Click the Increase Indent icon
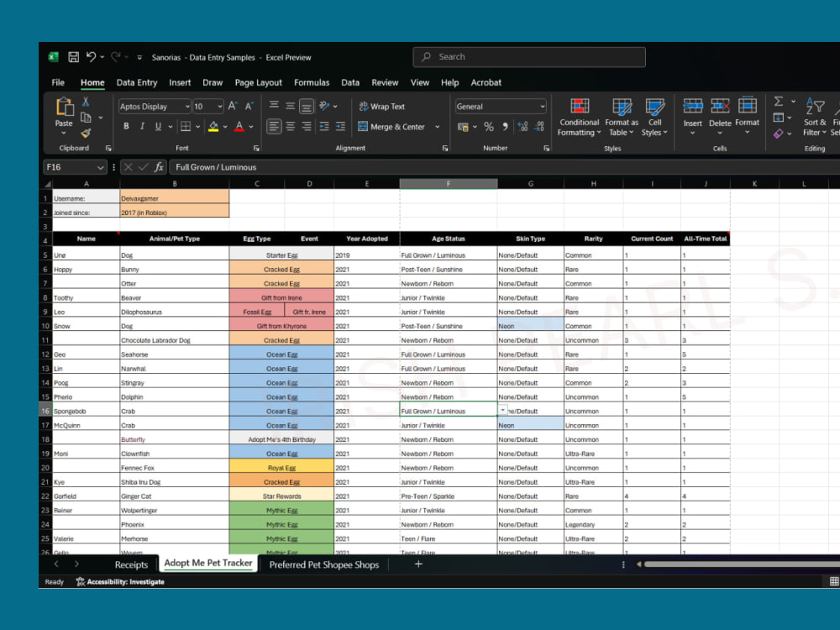840x630 pixels. [341, 127]
